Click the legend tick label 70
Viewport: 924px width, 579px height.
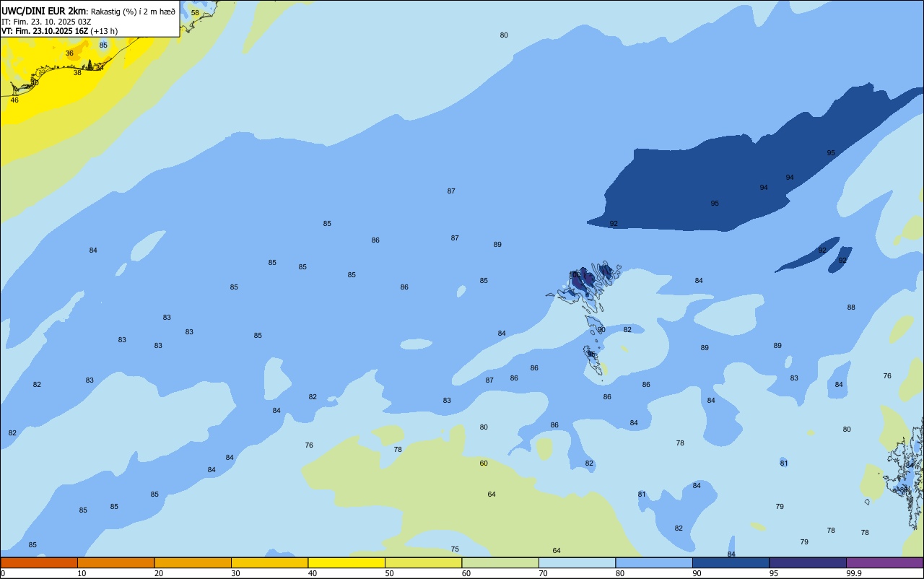[x=543, y=573]
